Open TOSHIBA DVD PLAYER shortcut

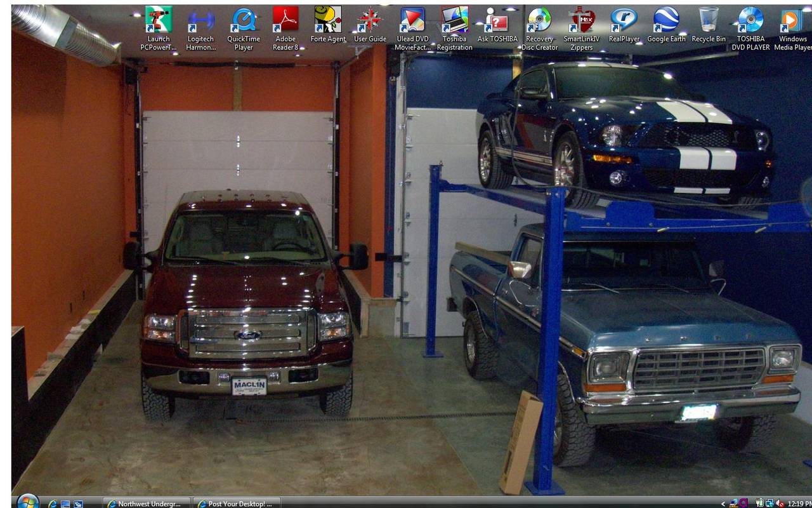click(750, 29)
